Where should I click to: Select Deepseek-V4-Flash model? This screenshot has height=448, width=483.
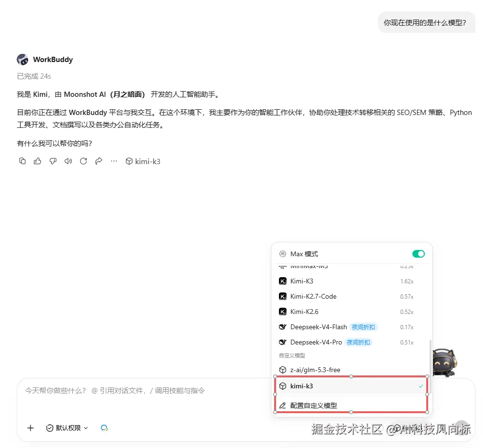pos(351,327)
